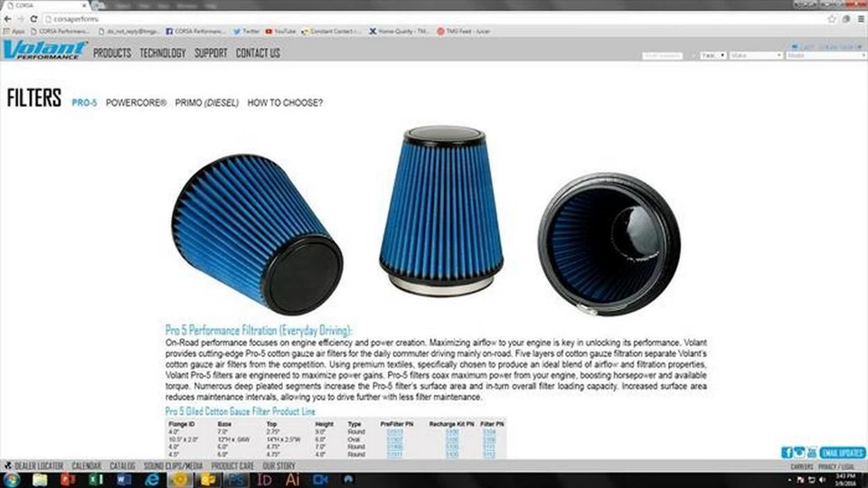Image resolution: width=868 pixels, height=488 pixels.
Task: Open the TMG Feed bookmark
Action: (x=463, y=32)
